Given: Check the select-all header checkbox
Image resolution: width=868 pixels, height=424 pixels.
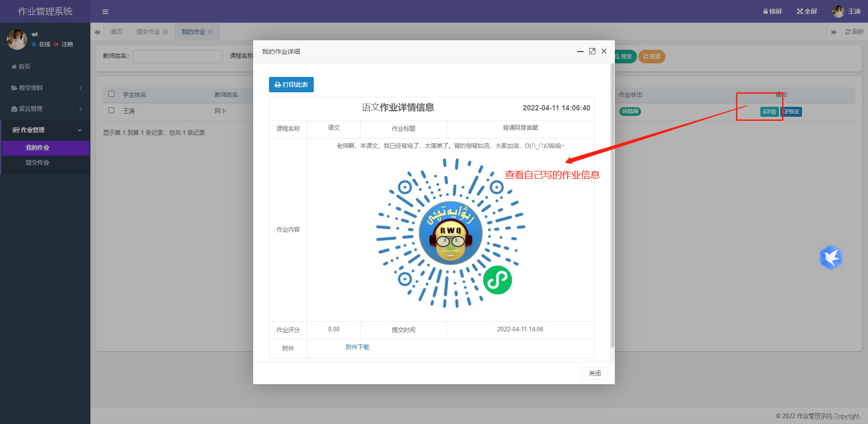Looking at the screenshot, I should tap(112, 94).
